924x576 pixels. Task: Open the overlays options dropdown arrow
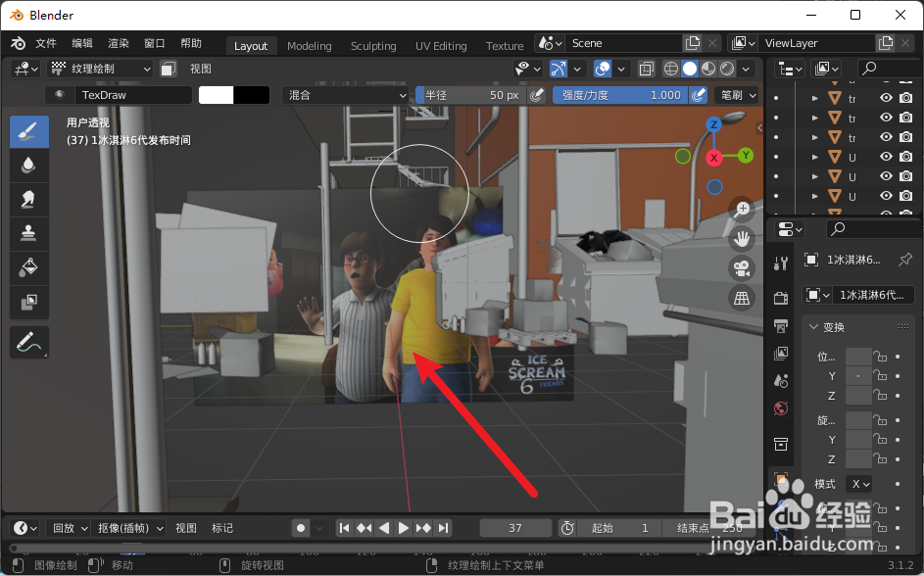pos(621,69)
